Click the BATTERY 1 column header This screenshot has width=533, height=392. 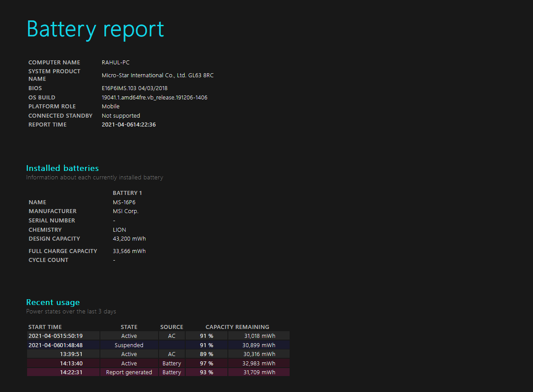pyautogui.click(x=127, y=193)
